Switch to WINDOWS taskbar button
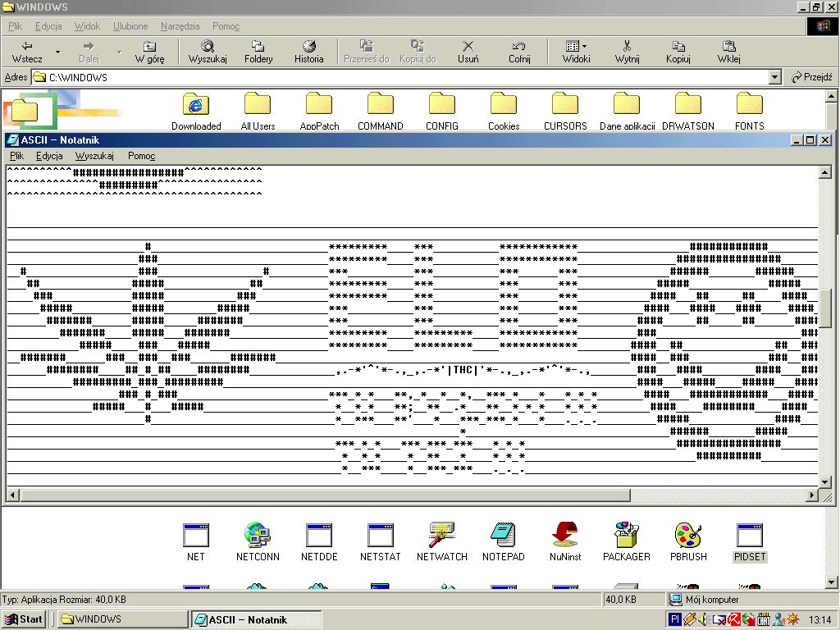This screenshot has width=840, height=630. click(x=123, y=619)
